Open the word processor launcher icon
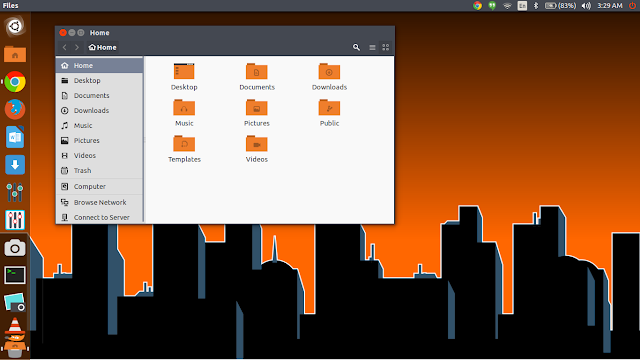 point(15,137)
